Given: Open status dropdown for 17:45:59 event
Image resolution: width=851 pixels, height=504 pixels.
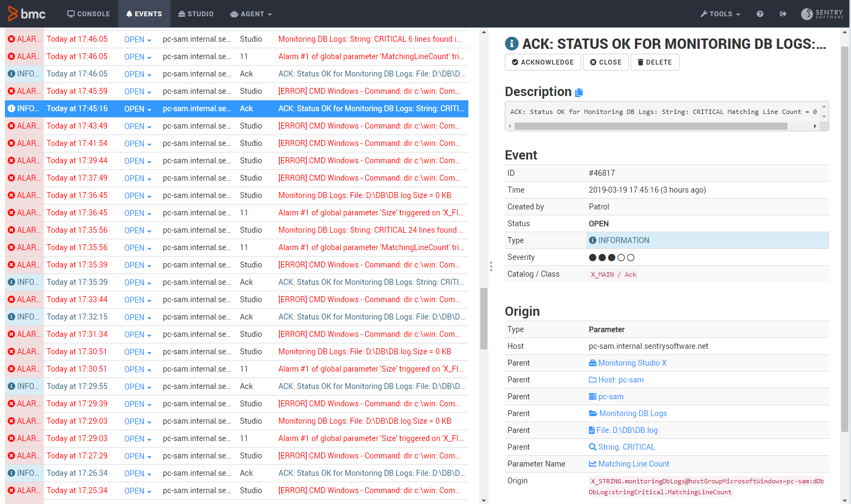Looking at the screenshot, I should [138, 92].
